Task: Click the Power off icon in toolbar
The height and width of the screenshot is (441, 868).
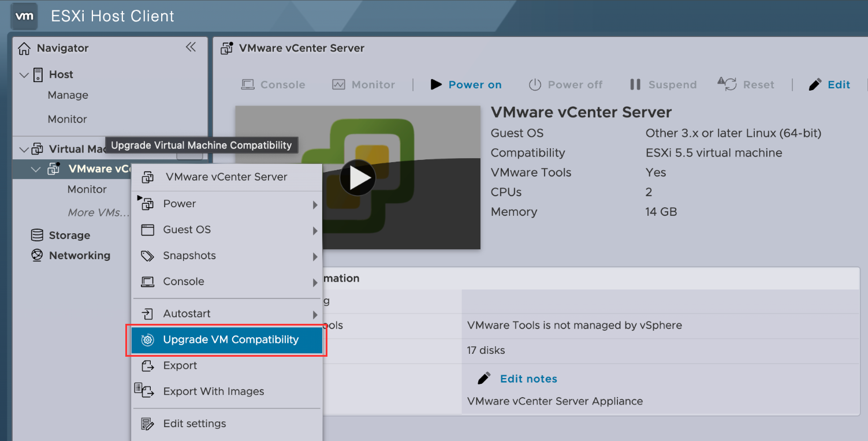Action: (535, 84)
